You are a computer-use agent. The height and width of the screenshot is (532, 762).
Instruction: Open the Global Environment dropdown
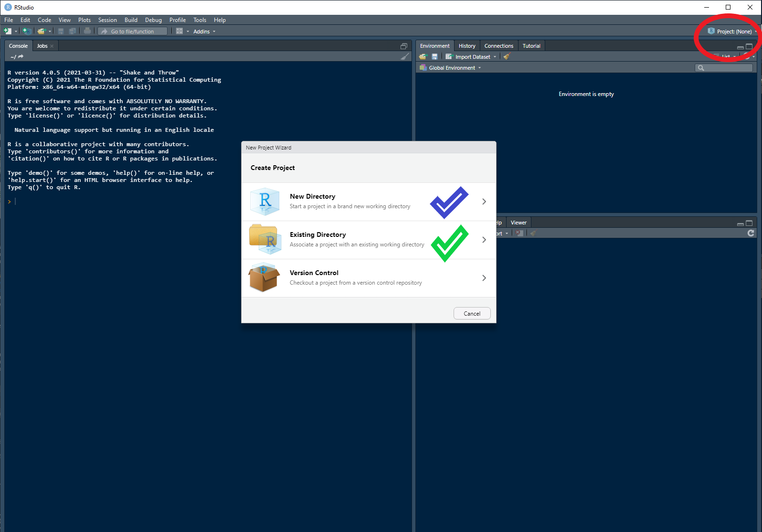click(450, 68)
